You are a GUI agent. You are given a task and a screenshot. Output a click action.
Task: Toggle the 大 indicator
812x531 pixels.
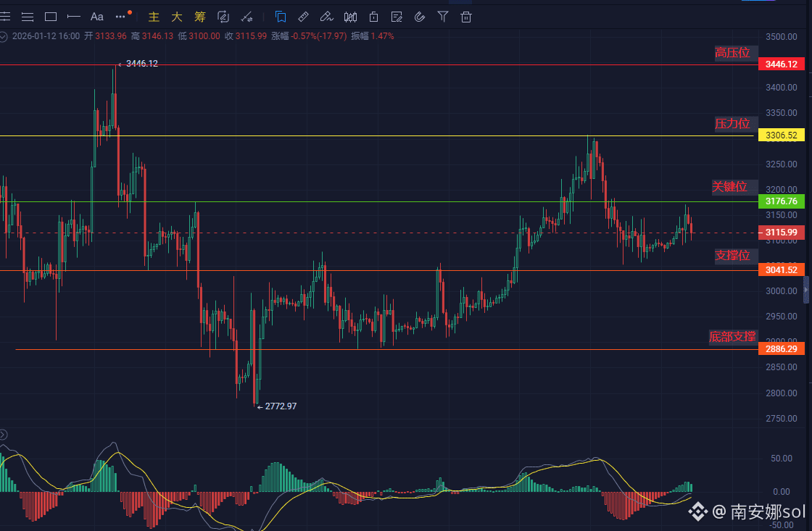(177, 17)
